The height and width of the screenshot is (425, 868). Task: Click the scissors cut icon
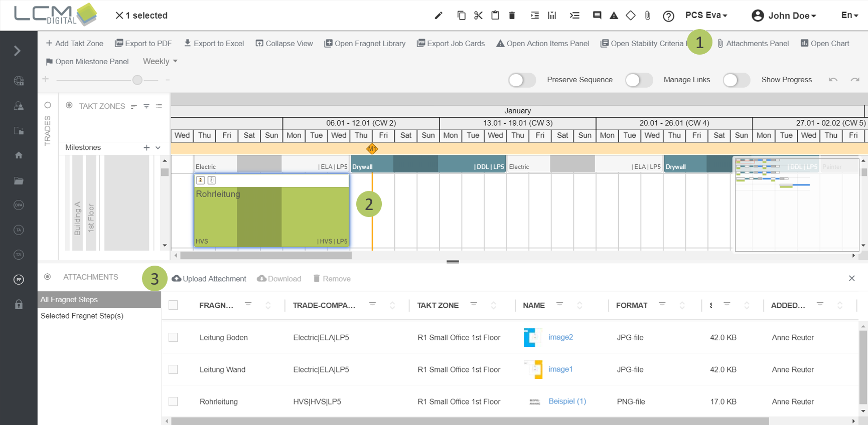[x=478, y=16]
